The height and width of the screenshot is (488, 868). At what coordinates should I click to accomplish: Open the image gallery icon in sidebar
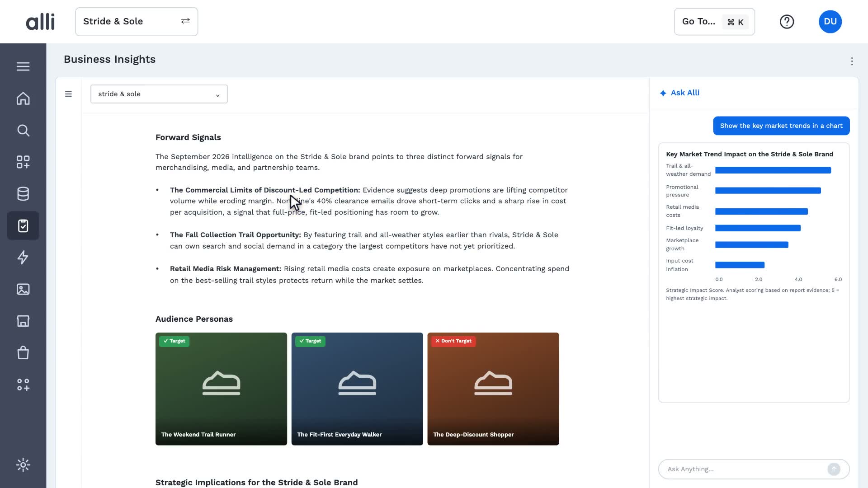[23, 289]
